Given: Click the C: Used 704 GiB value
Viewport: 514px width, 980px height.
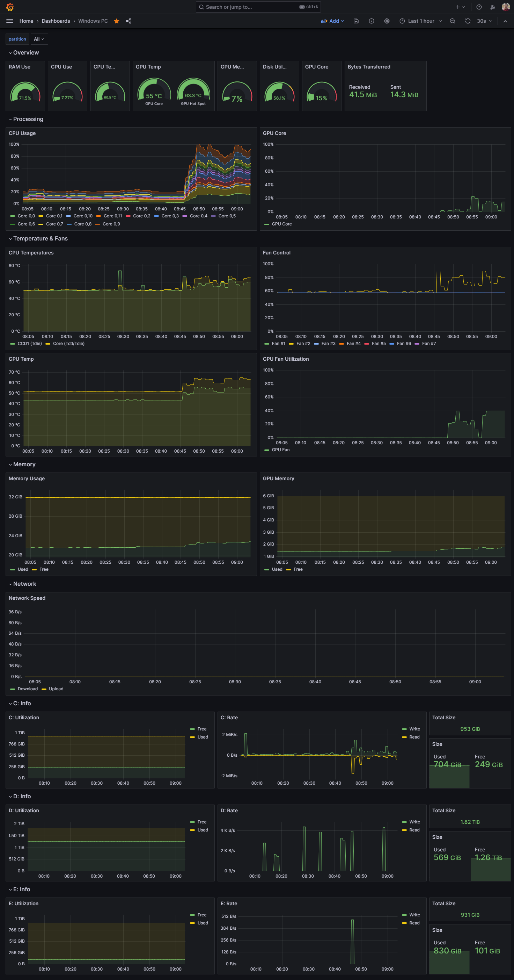Looking at the screenshot, I should 447,764.
